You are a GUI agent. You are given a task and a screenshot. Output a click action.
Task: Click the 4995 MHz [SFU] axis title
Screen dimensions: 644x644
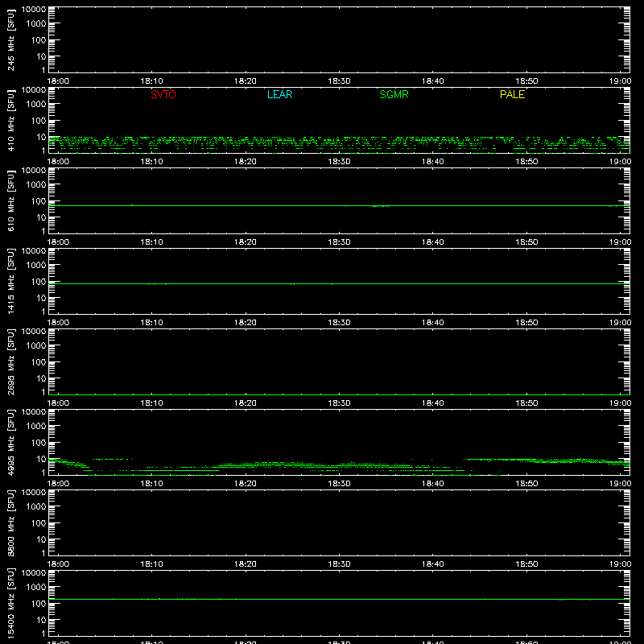pos(10,442)
